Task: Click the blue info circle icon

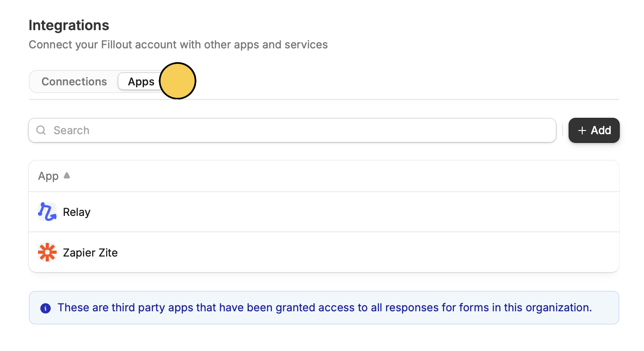Action: 45,308
